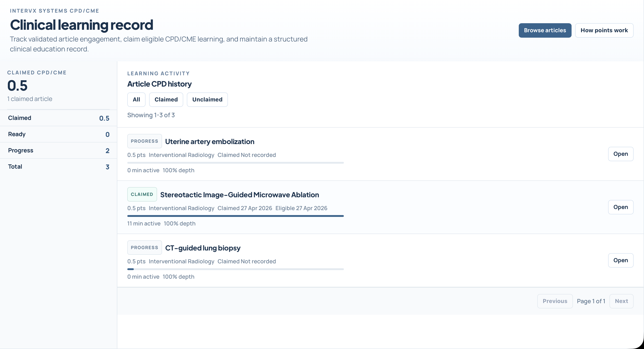
Task: Select the Progress row in summary sidebar
Action: pos(58,150)
